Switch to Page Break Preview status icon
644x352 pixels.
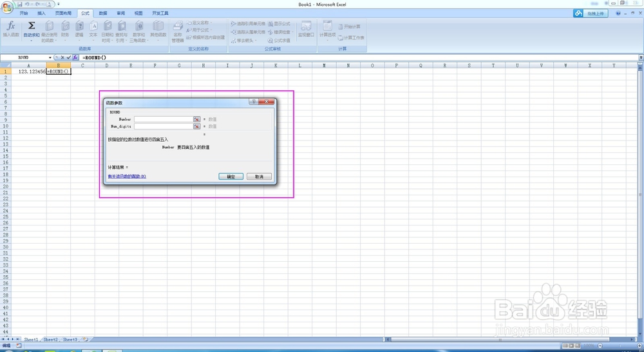point(578,346)
